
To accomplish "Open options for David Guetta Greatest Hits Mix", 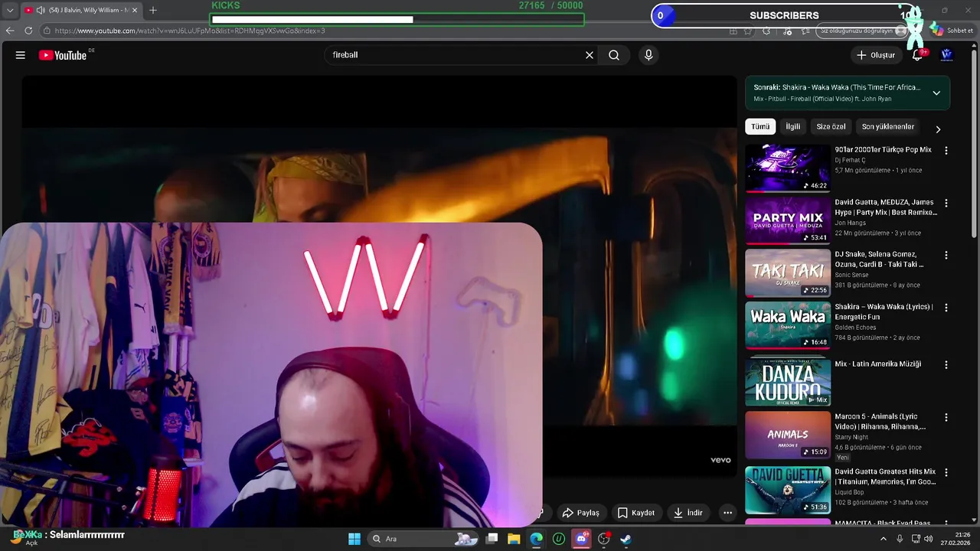I will pos(946,473).
